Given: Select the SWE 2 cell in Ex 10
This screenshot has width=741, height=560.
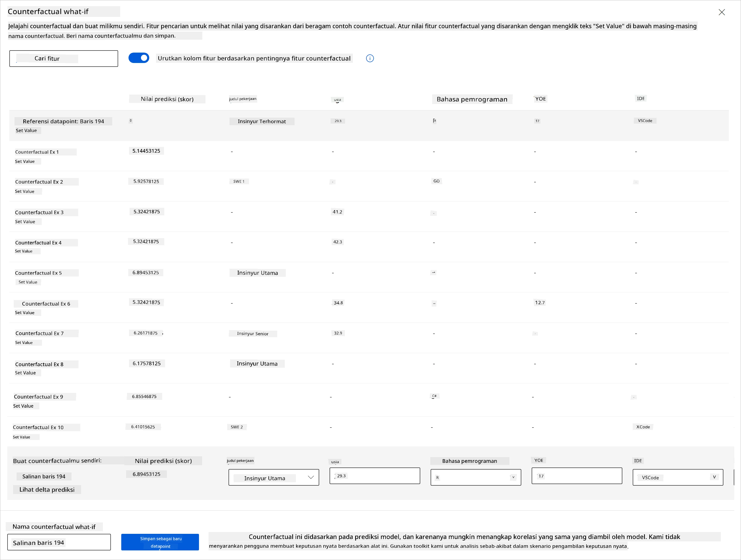Looking at the screenshot, I should click(x=237, y=427).
